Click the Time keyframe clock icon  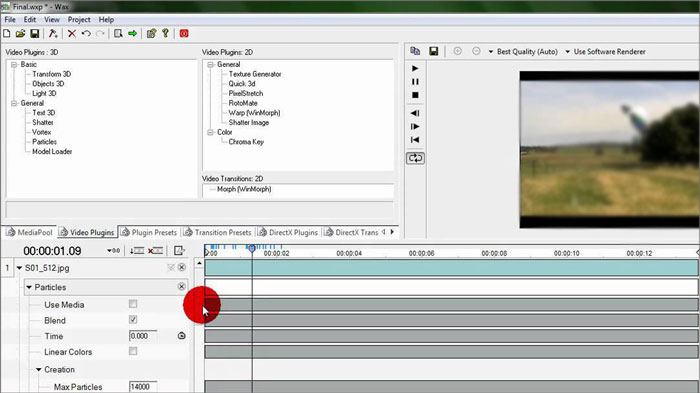coord(181,335)
